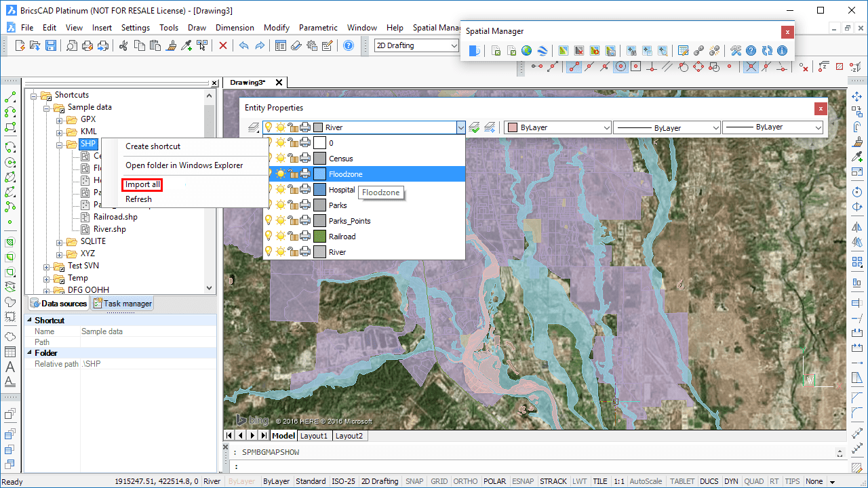The height and width of the screenshot is (488, 868).
Task: Click the Match Properties brush icon
Action: point(171,45)
